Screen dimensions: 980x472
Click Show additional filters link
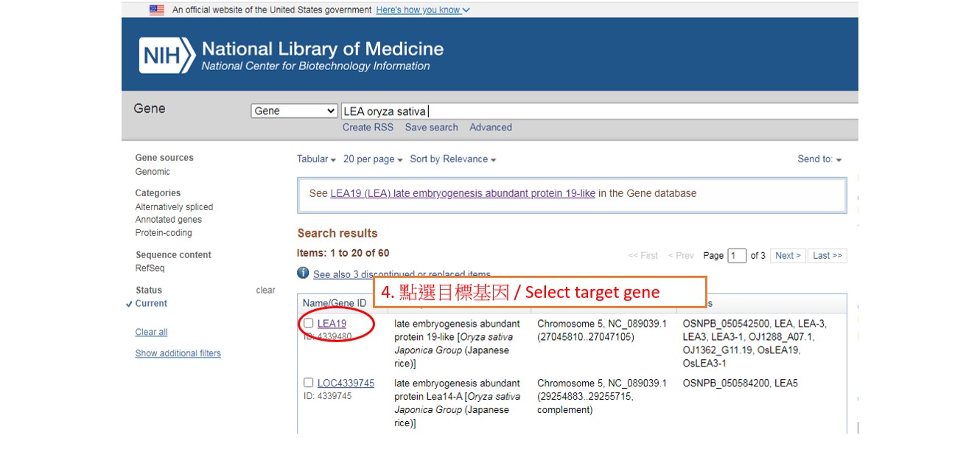(x=178, y=353)
